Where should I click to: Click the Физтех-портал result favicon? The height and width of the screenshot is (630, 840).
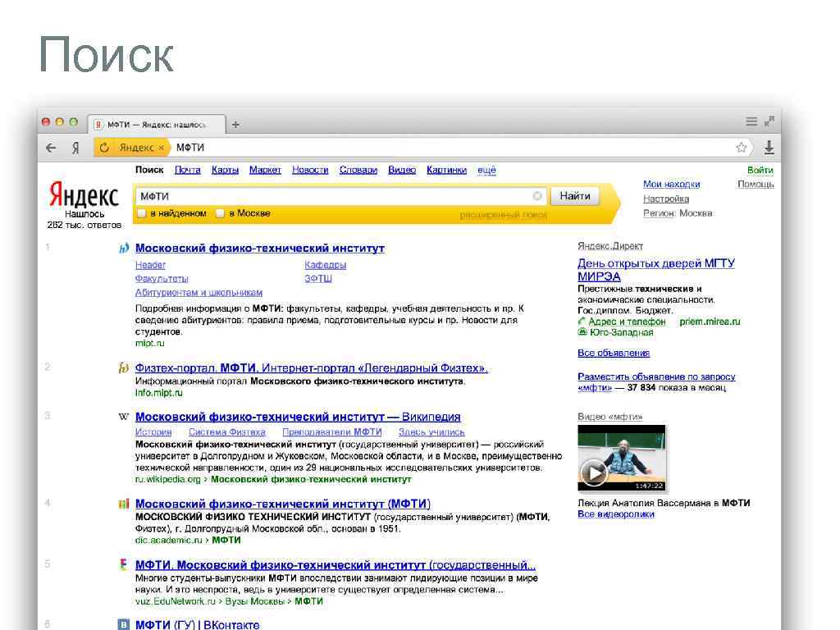point(124,368)
